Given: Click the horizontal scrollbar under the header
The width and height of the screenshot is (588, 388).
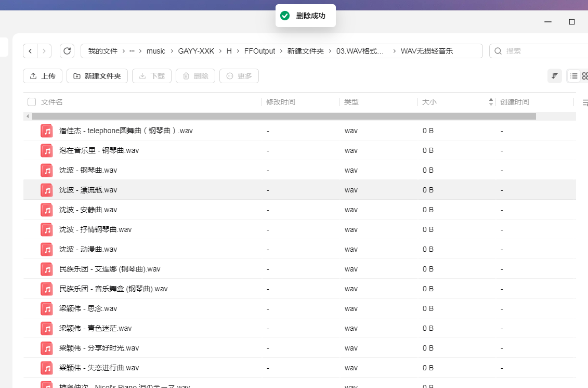Looking at the screenshot, I should point(284,117).
